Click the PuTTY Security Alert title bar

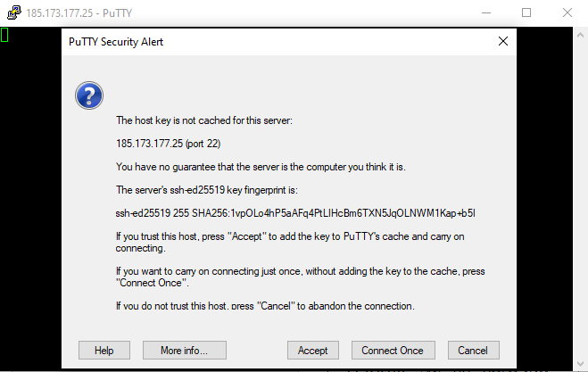coord(277,42)
